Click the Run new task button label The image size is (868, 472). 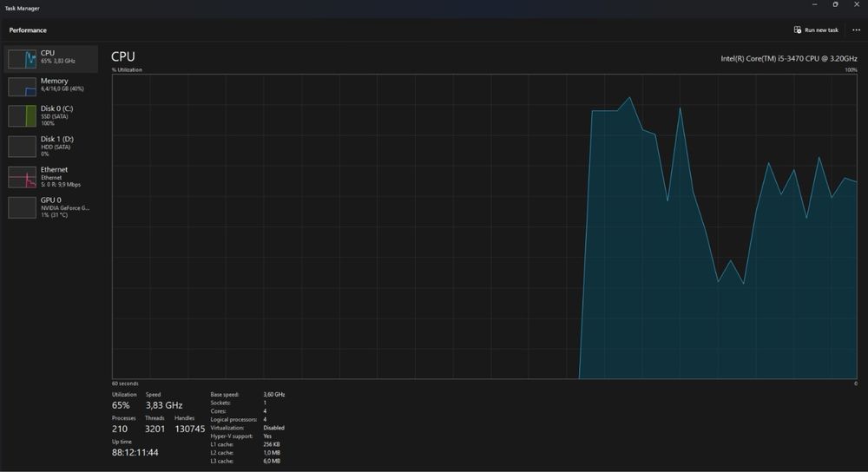tap(821, 29)
